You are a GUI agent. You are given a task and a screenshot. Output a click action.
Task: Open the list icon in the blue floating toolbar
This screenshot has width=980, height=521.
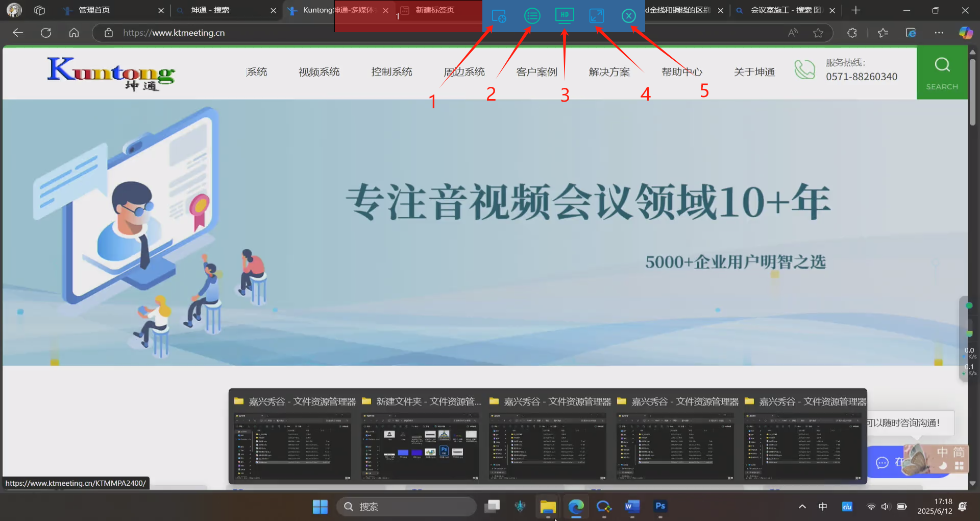532,16
